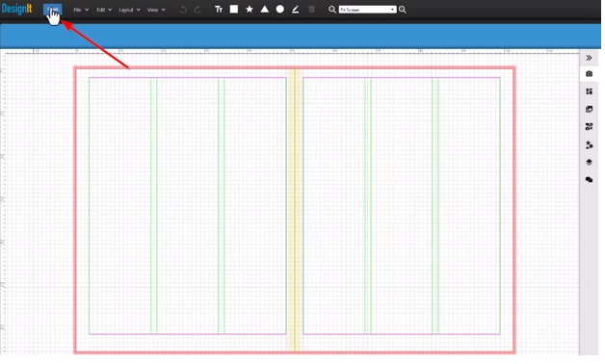Open the File menu
Screen dimensions: 605x364
81,10
